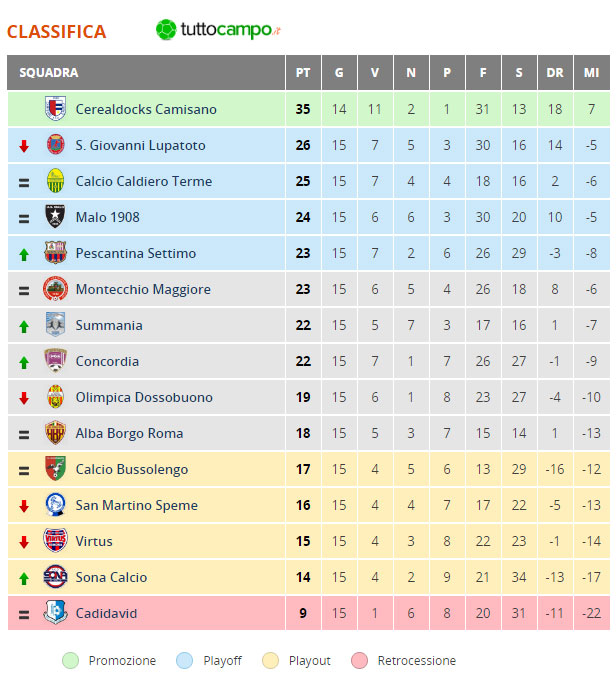This screenshot has height=679, width=616.
Task: Click the Sona Calcio team crest
Action: point(55,577)
